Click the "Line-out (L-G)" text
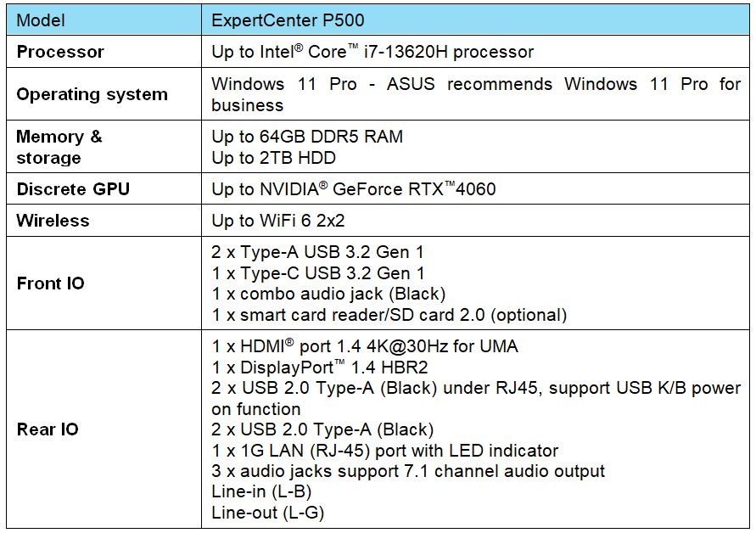Image resolution: width=756 pixels, height=533 pixels. point(268,513)
